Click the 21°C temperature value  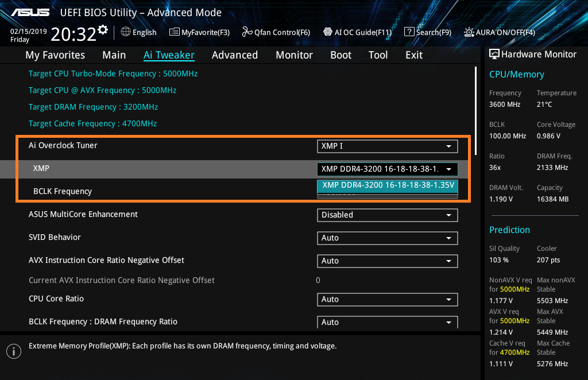coord(544,104)
